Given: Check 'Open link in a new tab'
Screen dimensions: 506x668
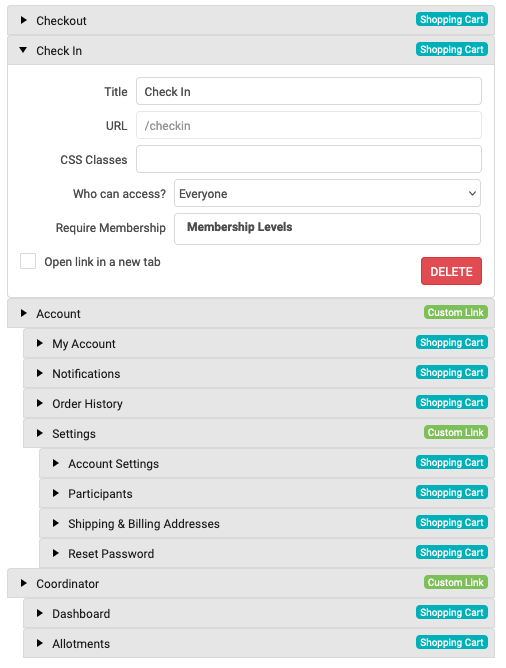Looking at the screenshot, I should [28, 261].
